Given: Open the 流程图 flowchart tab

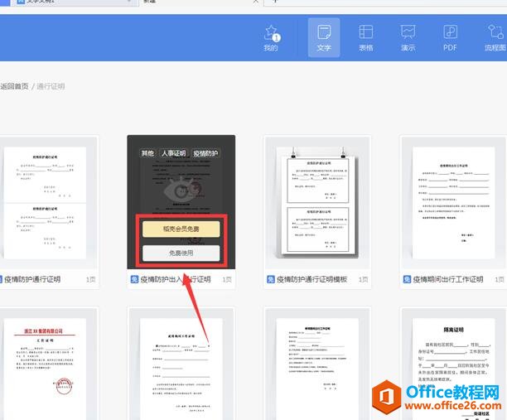Looking at the screenshot, I should coord(495,38).
